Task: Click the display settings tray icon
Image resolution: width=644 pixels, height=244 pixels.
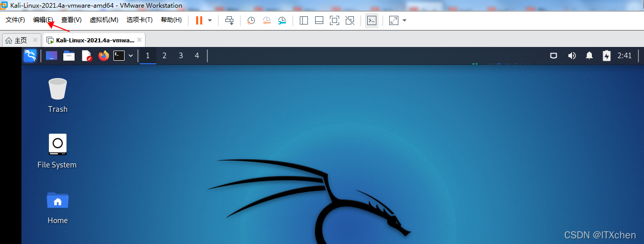Action: pos(553,56)
